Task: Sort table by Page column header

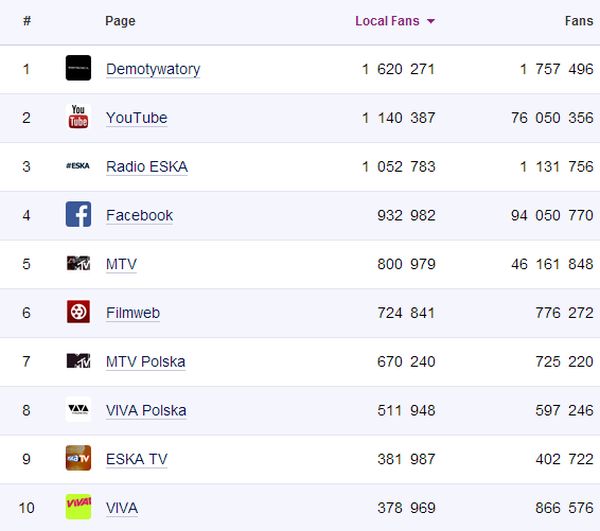Action: pos(120,21)
